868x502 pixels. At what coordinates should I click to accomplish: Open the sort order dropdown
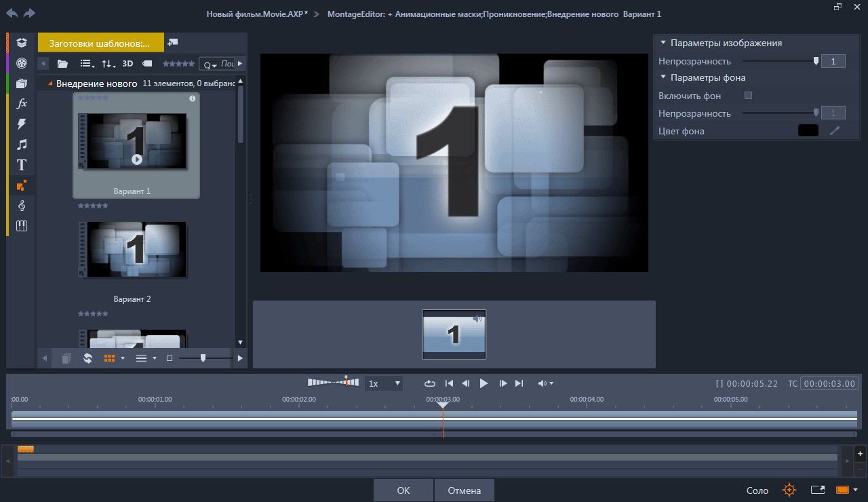click(x=108, y=64)
